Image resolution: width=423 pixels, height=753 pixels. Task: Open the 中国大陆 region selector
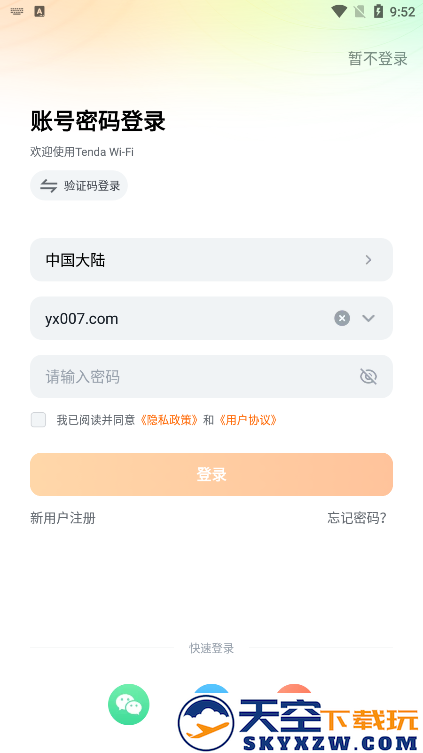[x=211, y=260]
